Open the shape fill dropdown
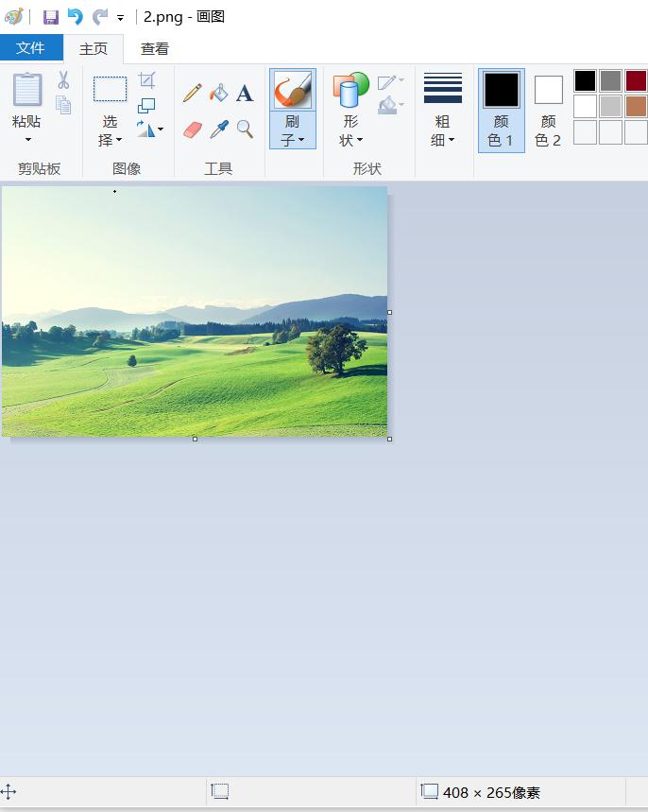 coord(391,106)
